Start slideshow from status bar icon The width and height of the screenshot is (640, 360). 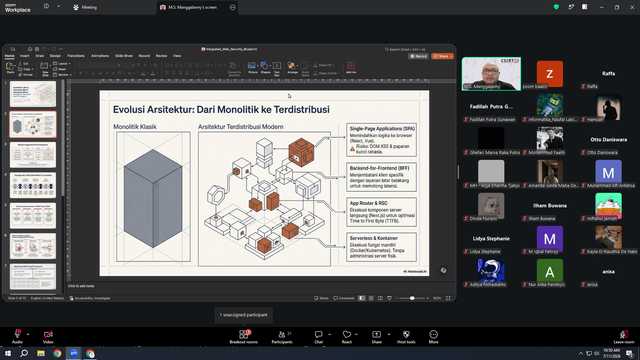click(x=389, y=298)
